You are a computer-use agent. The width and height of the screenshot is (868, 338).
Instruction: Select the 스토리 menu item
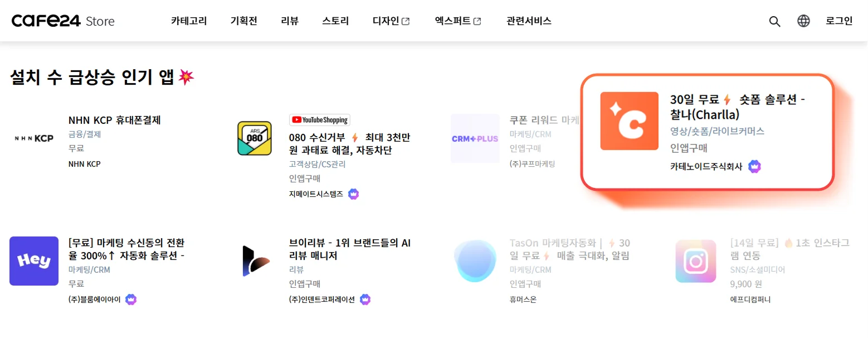click(335, 21)
